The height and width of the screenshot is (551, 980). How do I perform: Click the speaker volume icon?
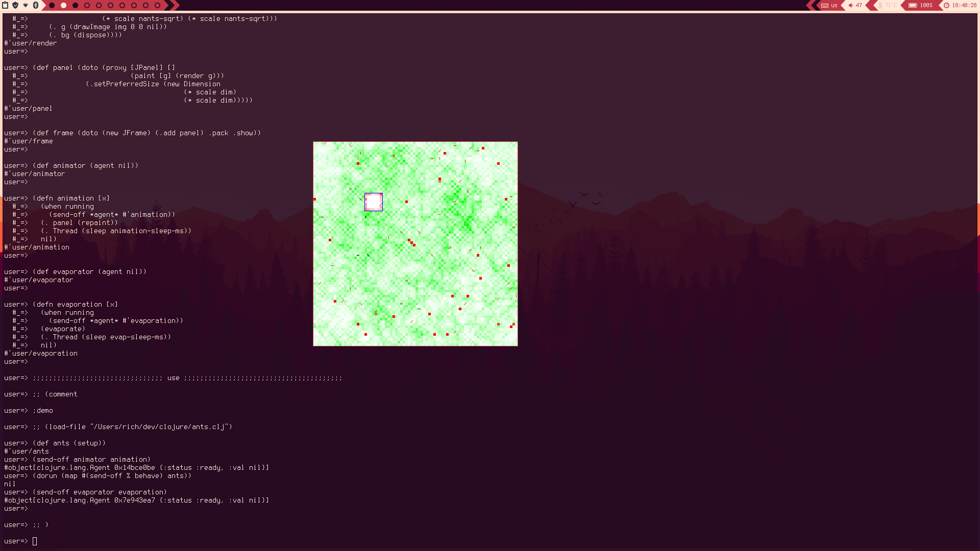pyautogui.click(x=850, y=5)
